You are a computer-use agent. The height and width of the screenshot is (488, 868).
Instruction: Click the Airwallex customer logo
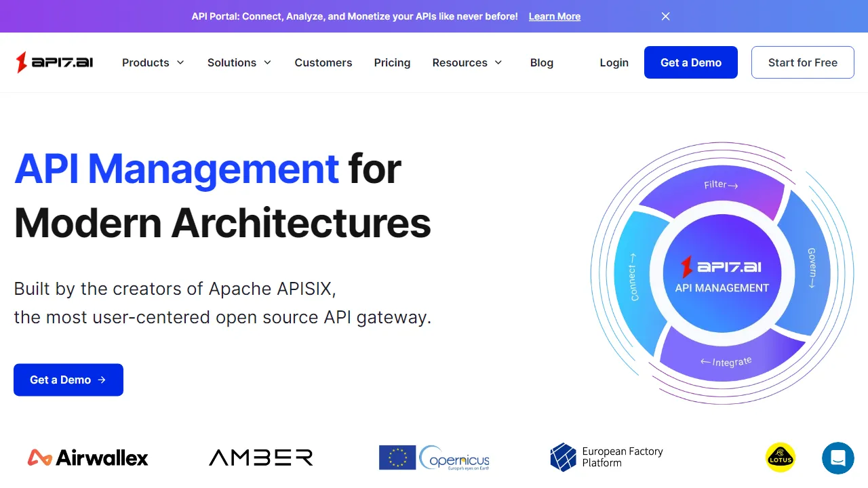click(x=87, y=457)
